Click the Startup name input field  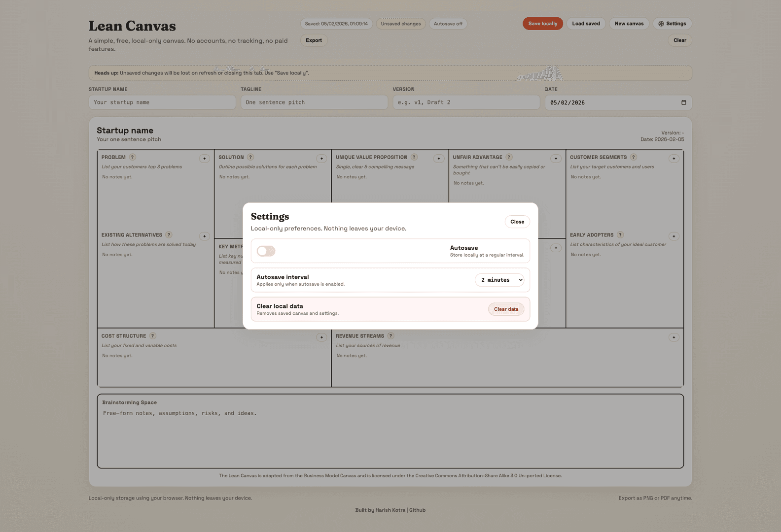(162, 102)
